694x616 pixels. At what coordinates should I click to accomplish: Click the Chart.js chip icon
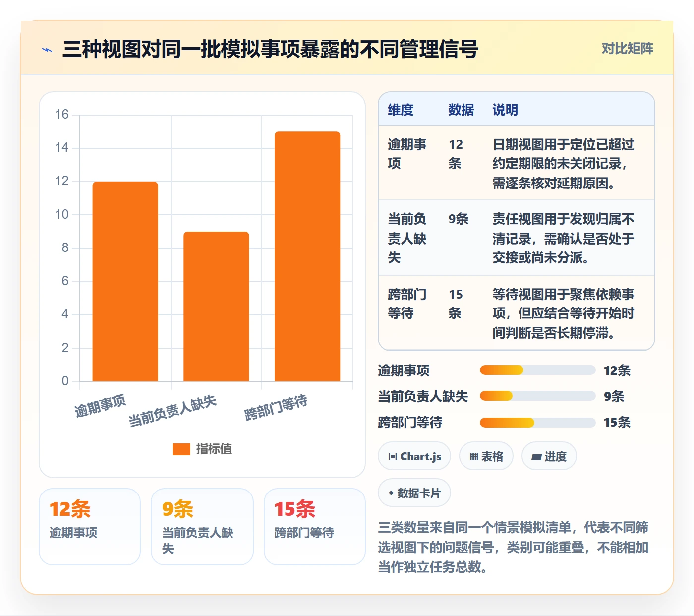(x=393, y=457)
